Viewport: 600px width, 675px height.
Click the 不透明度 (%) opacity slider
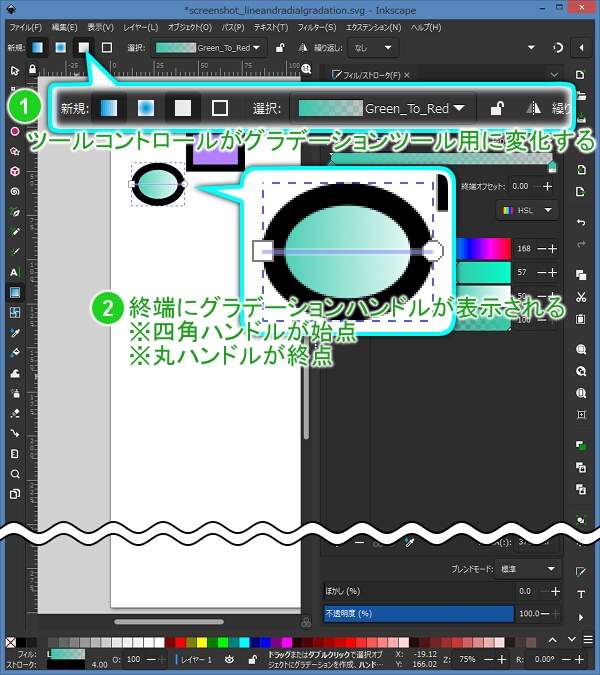tap(418, 613)
